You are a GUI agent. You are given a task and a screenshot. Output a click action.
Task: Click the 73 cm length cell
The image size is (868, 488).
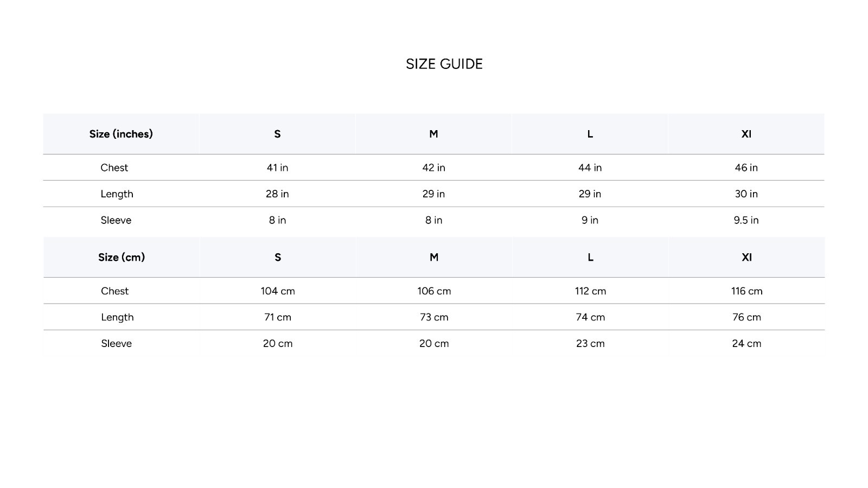pyautogui.click(x=434, y=317)
